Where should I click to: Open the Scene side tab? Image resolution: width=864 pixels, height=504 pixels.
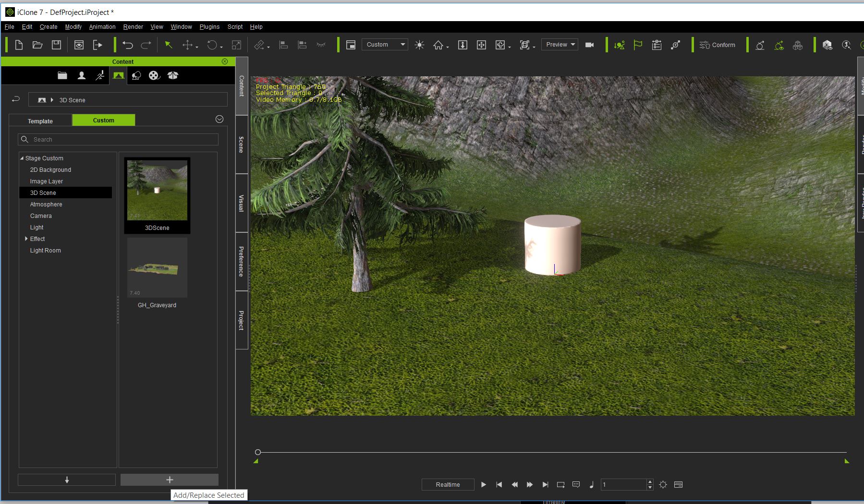pyautogui.click(x=242, y=144)
